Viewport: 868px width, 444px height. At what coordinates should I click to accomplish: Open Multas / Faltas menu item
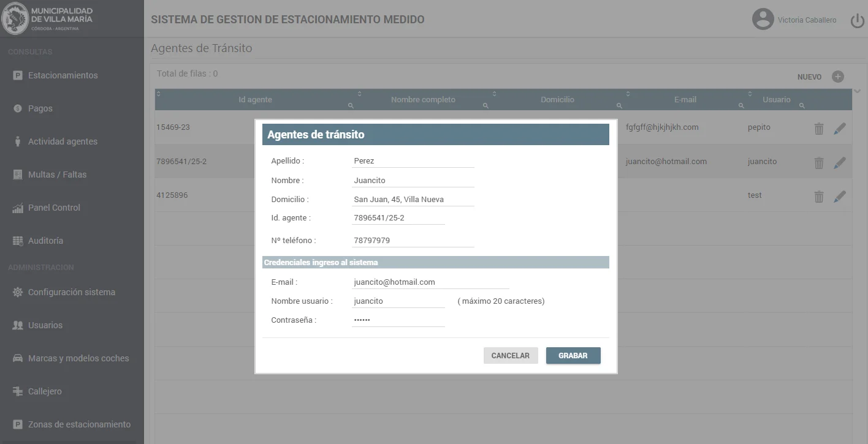(x=57, y=175)
